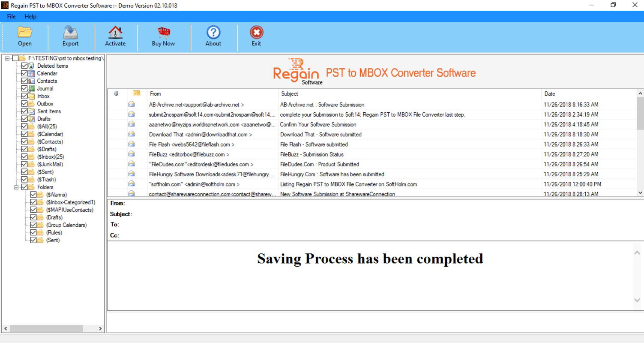
Task: Click envelope icon of FileBuzz email row
Action: click(132, 154)
